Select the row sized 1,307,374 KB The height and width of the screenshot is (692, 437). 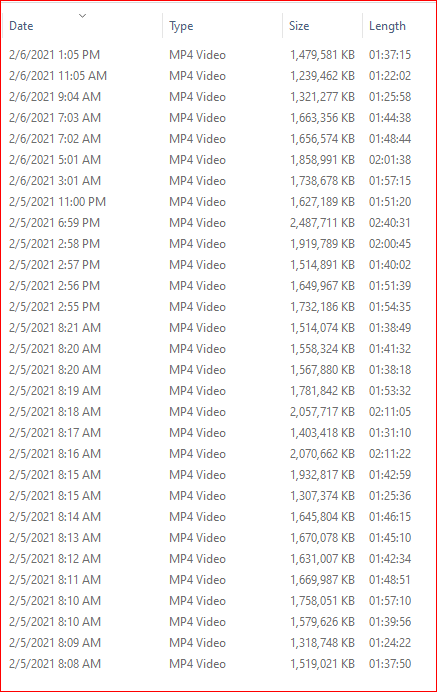pyautogui.click(x=218, y=496)
